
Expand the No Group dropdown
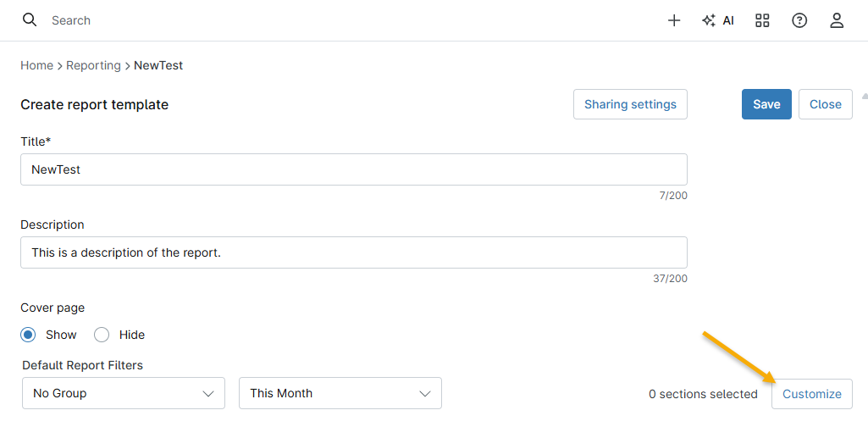(x=123, y=393)
